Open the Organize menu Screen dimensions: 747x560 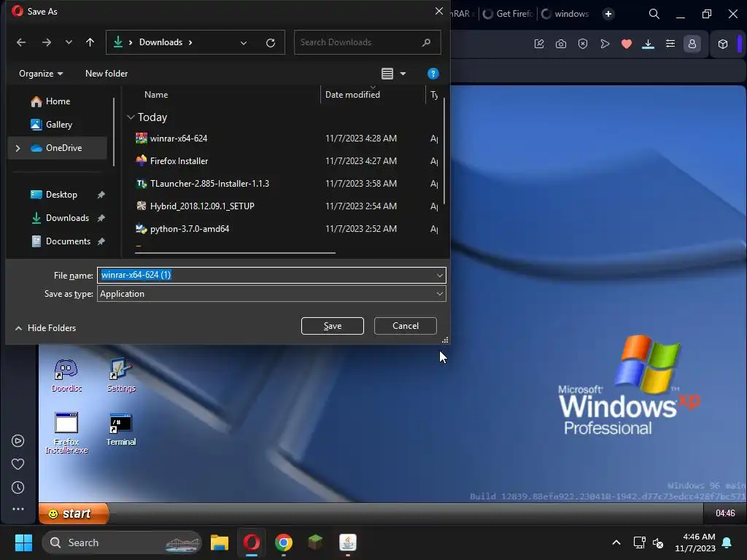(41, 74)
